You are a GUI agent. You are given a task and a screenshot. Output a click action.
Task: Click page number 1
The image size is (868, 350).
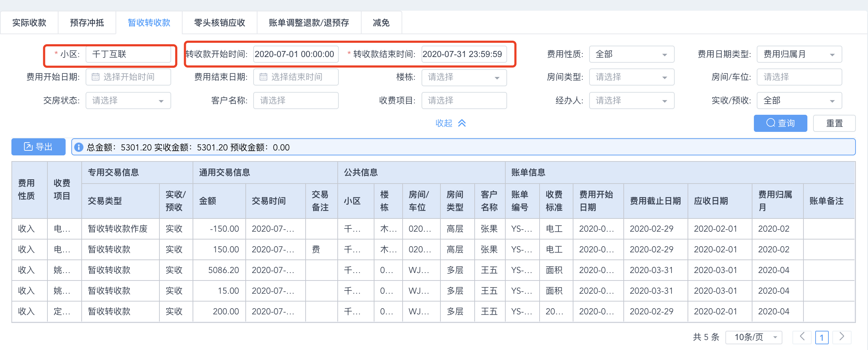(x=822, y=337)
